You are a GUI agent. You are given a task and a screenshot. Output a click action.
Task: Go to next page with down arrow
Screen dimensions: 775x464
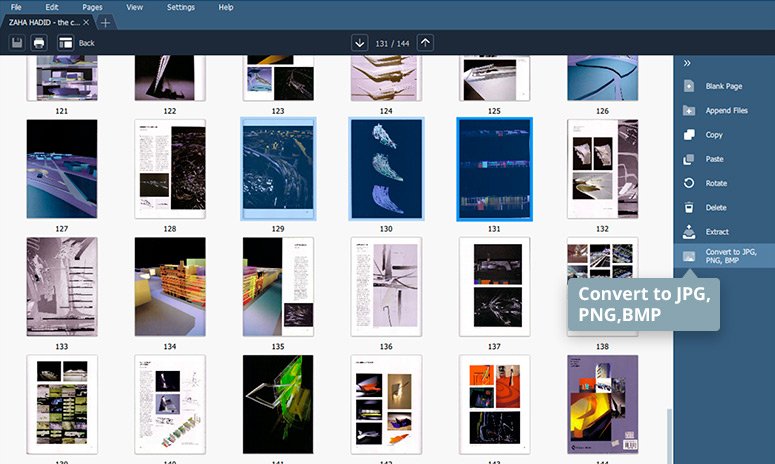[x=360, y=43]
